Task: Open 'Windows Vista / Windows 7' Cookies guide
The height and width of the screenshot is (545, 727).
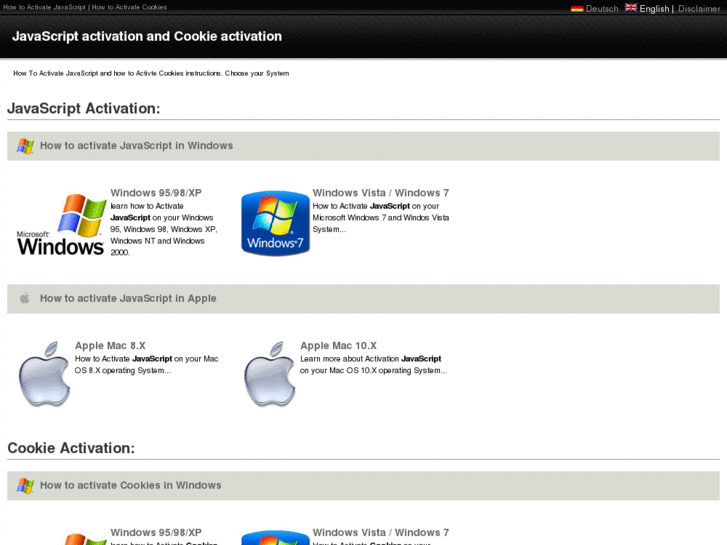Action: pyautogui.click(x=381, y=532)
